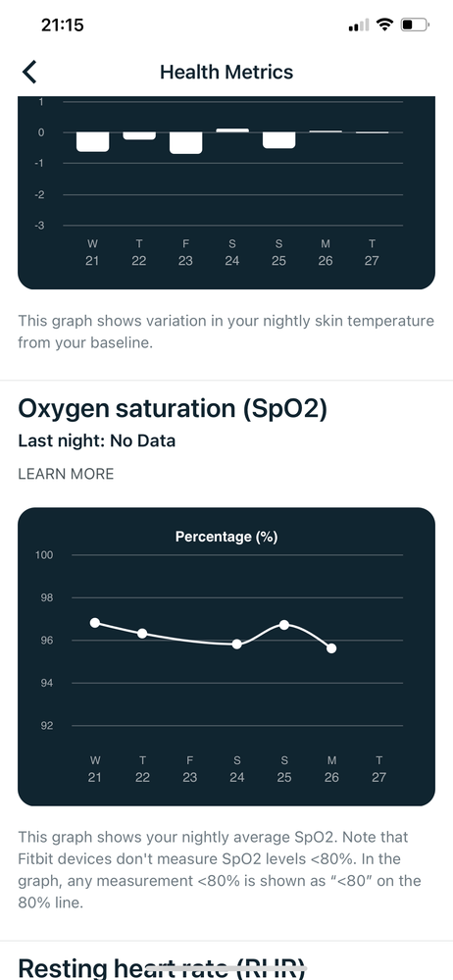
Task: Tap the cellular signal bars icon
Action: 359,26
